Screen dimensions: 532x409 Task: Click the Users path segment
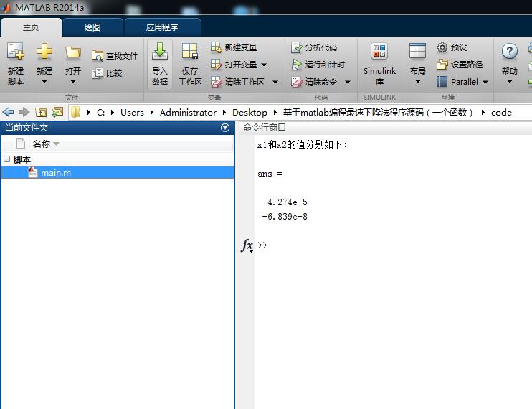132,113
